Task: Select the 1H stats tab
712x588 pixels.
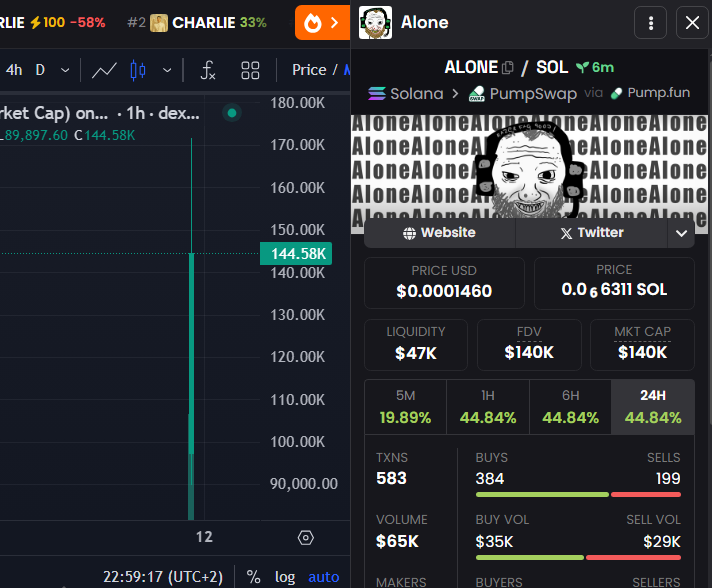Action: tap(488, 407)
